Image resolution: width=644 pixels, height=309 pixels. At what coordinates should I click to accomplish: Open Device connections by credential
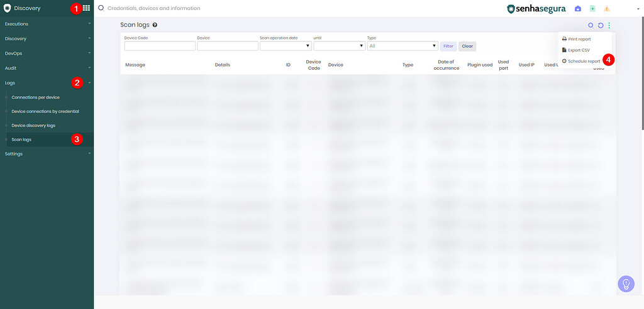47,111
